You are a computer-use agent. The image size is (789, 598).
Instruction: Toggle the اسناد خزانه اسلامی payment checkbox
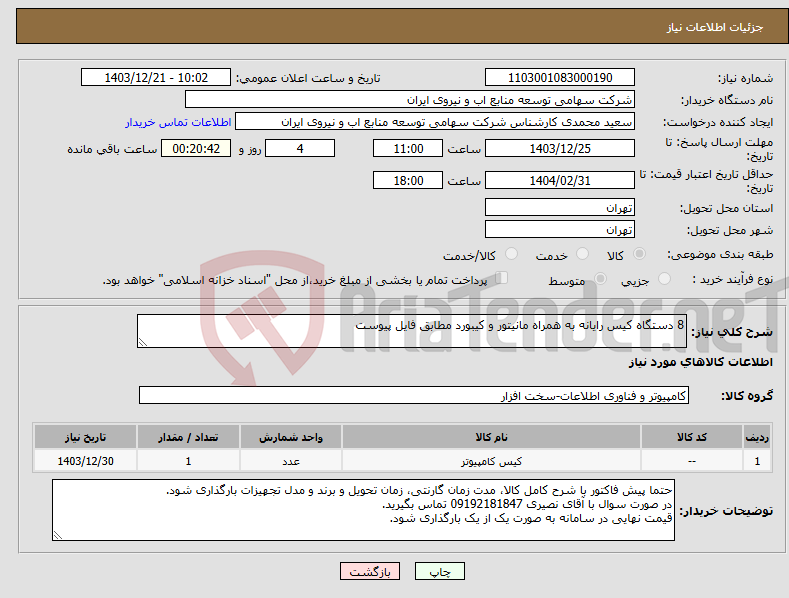point(502,278)
